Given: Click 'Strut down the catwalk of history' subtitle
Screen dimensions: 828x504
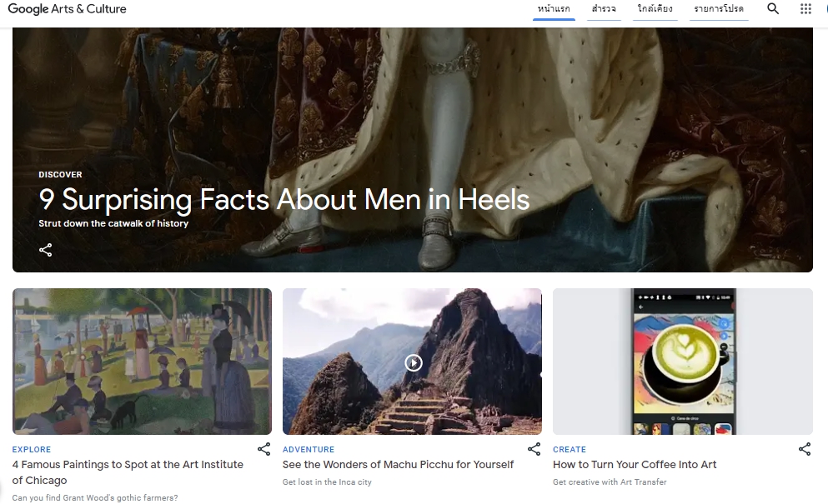Looking at the screenshot, I should [113, 223].
